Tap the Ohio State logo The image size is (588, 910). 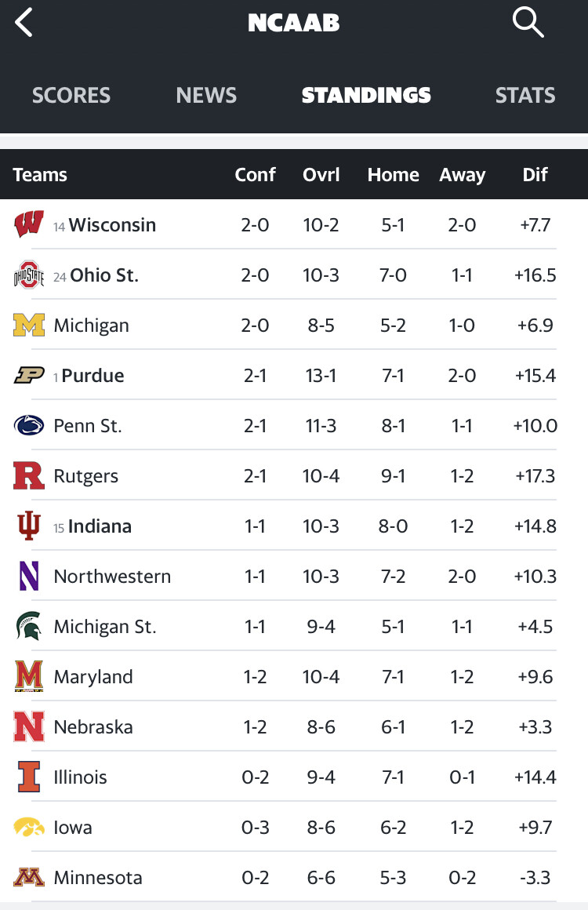click(x=29, y=275)
